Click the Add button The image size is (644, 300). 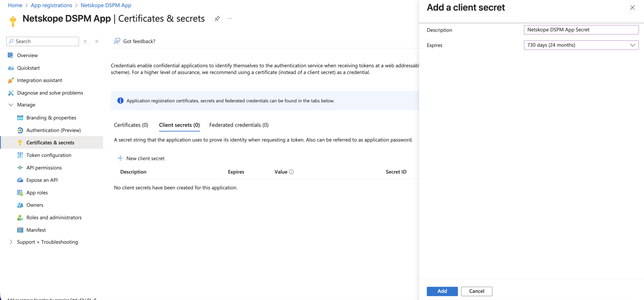(x=442, y=291)
